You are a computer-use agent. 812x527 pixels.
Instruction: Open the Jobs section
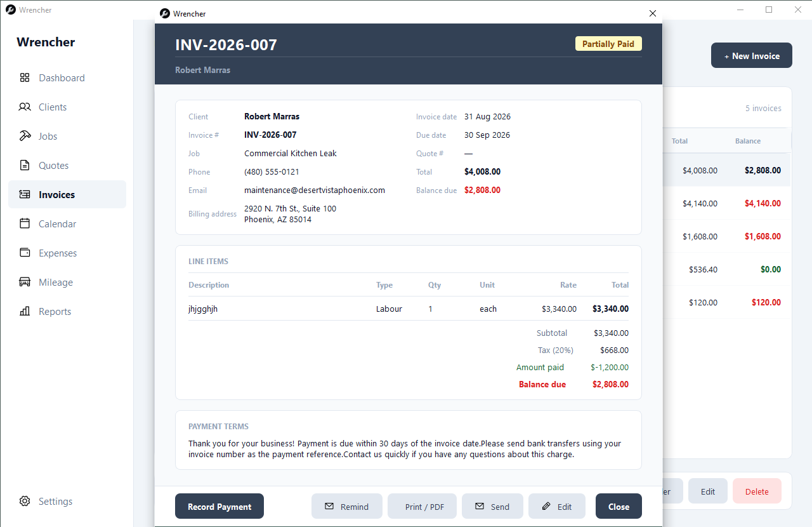click(x=67, y=137)
